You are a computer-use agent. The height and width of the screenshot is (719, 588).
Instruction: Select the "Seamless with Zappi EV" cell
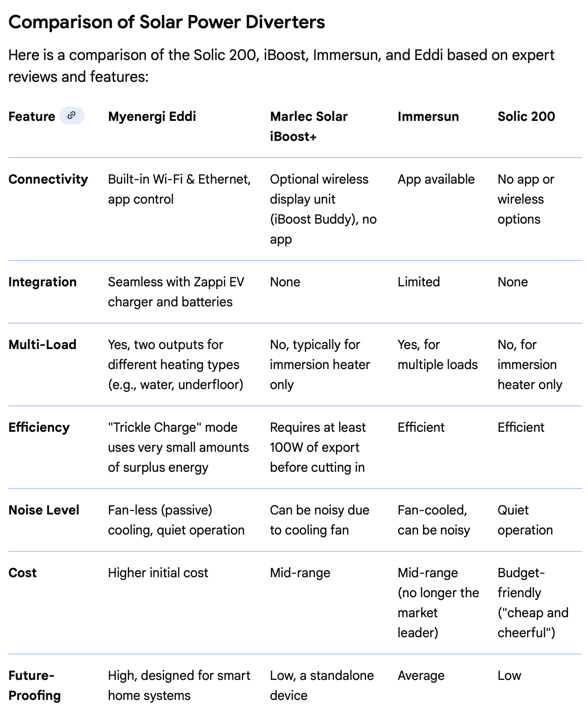tap(176, 292)
